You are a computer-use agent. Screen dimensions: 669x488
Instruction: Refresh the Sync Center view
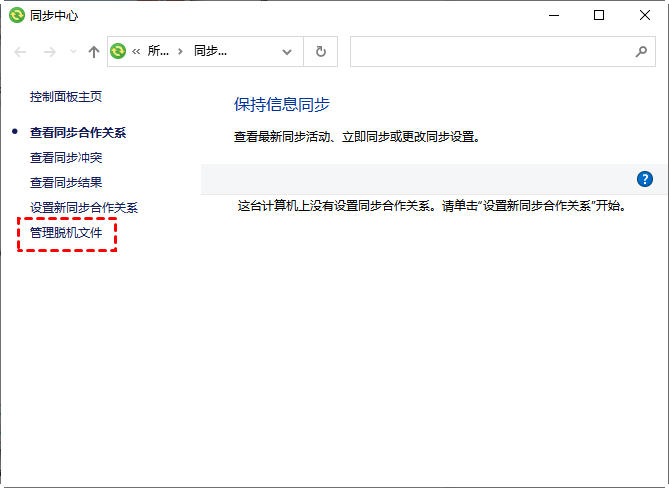[320, 51]
